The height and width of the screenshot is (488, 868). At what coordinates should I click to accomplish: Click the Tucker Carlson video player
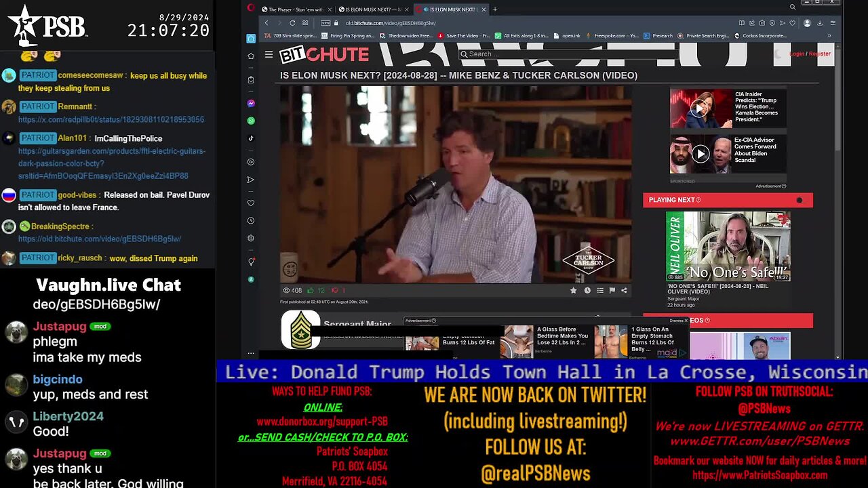456,184
